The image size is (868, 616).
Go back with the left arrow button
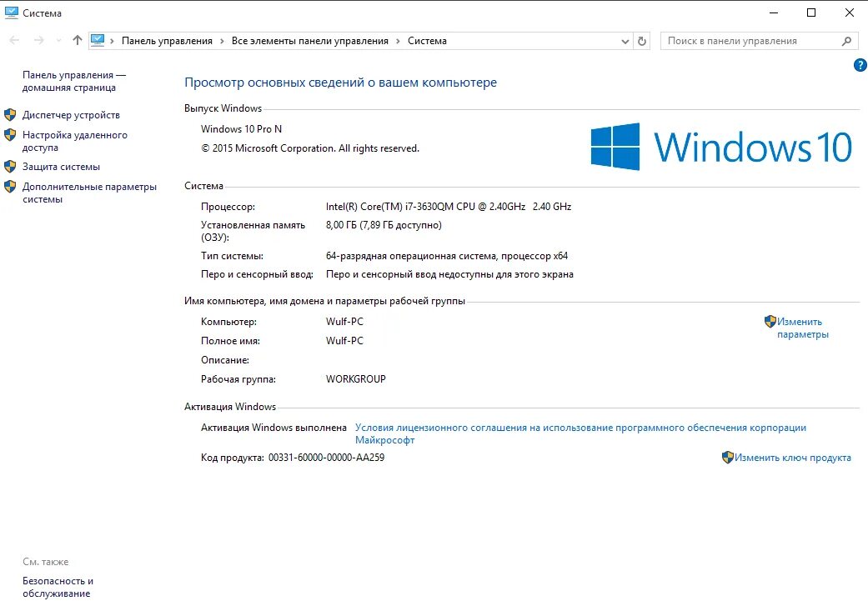click(14, 40)
